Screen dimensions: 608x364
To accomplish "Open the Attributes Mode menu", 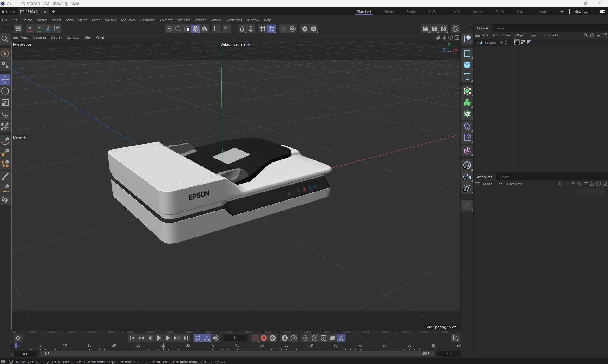I will 487,184.
